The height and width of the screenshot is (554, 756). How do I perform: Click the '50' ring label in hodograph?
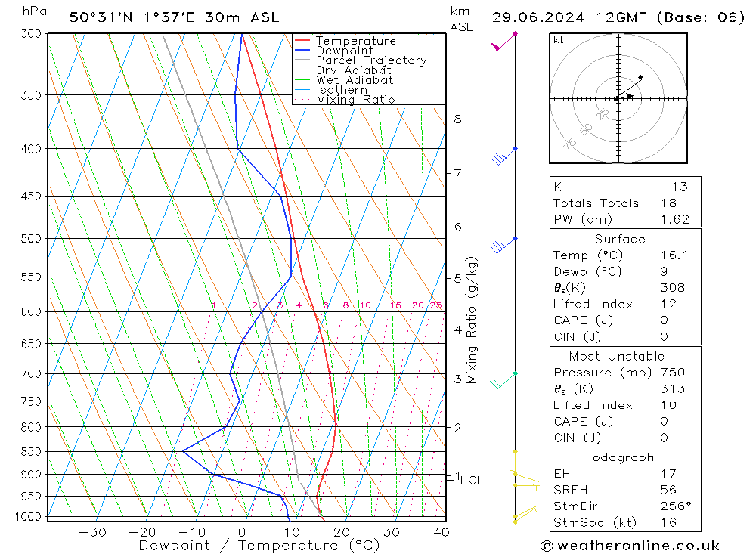tap(586, 129)
